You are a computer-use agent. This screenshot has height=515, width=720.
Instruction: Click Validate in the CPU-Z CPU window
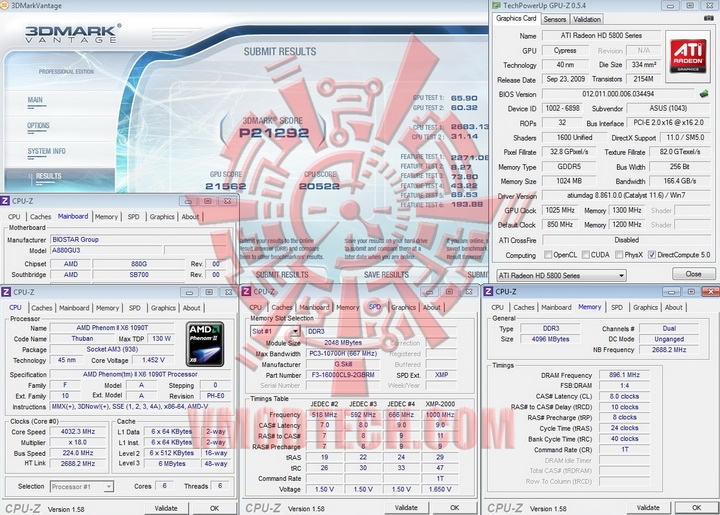click(x=166, y=508)
